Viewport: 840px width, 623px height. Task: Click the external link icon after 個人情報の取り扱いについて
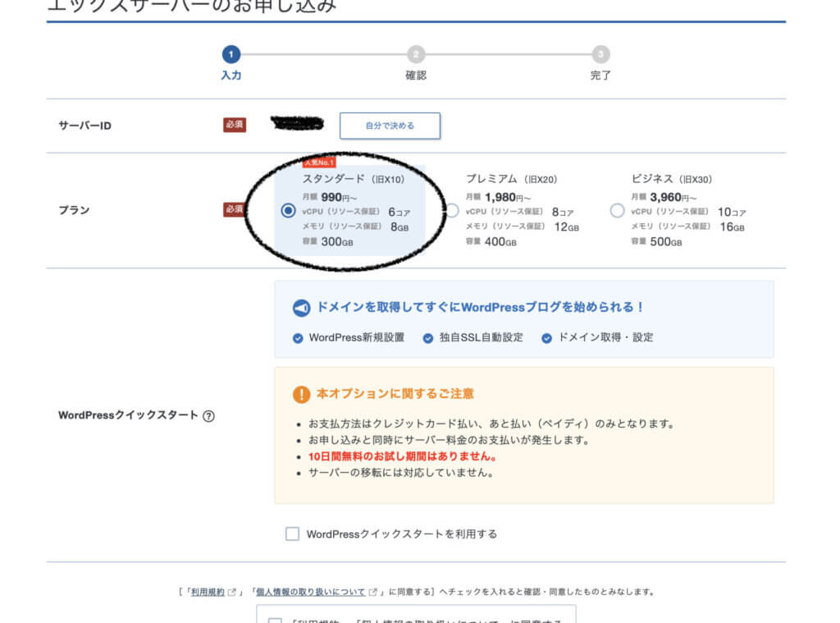373,592
